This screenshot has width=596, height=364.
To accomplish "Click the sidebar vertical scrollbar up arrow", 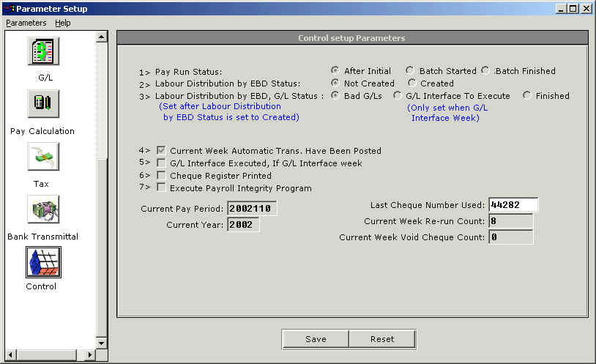I will [102, 36].
